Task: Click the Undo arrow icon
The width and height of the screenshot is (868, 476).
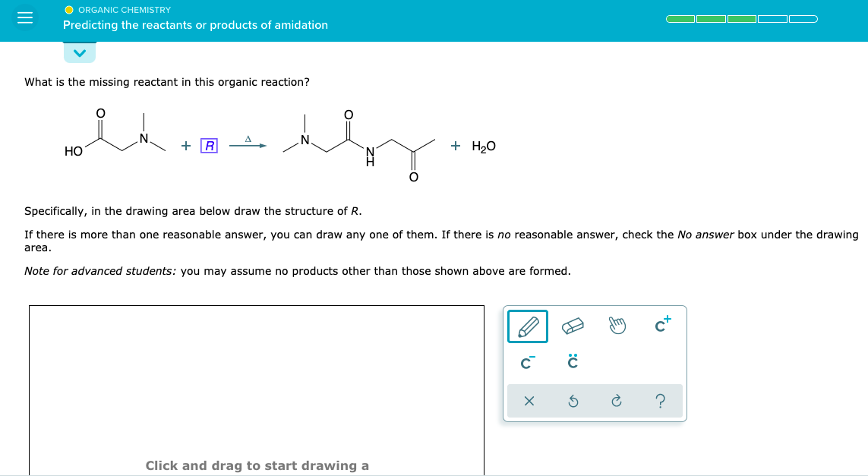Action: [573, 400]
